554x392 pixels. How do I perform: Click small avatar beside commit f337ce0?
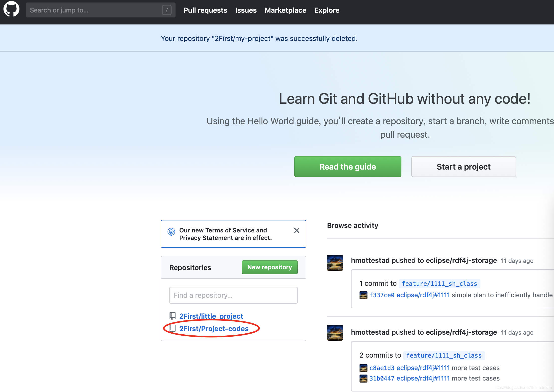(x=363, y=295)
